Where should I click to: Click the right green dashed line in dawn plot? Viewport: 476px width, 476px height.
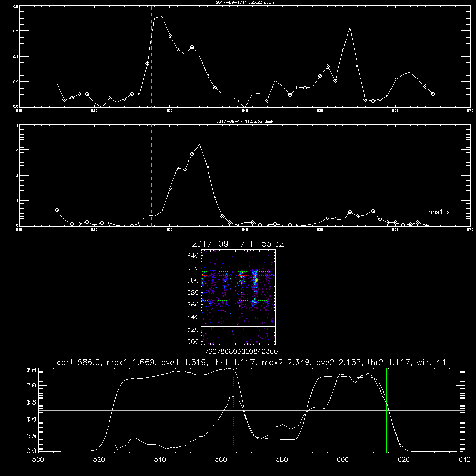pos(263,56)
